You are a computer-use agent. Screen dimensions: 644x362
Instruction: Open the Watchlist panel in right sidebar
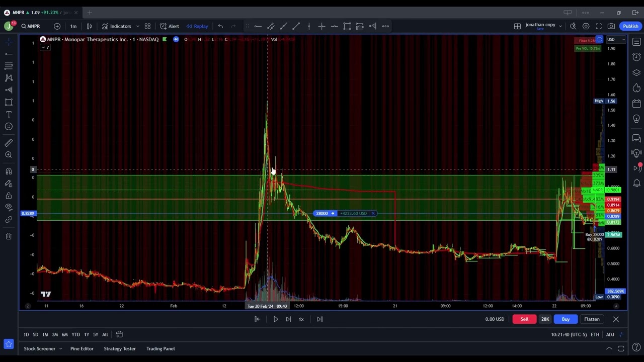636,42
